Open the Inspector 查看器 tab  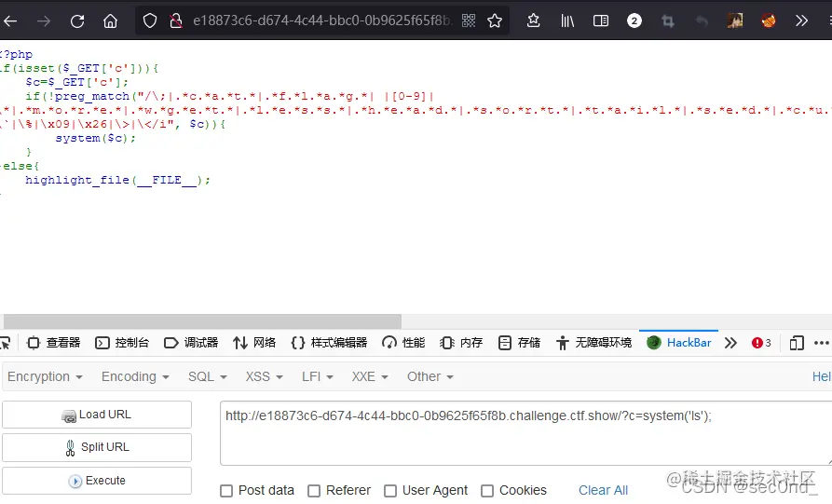pyautogui.click(x=54, y=343)
